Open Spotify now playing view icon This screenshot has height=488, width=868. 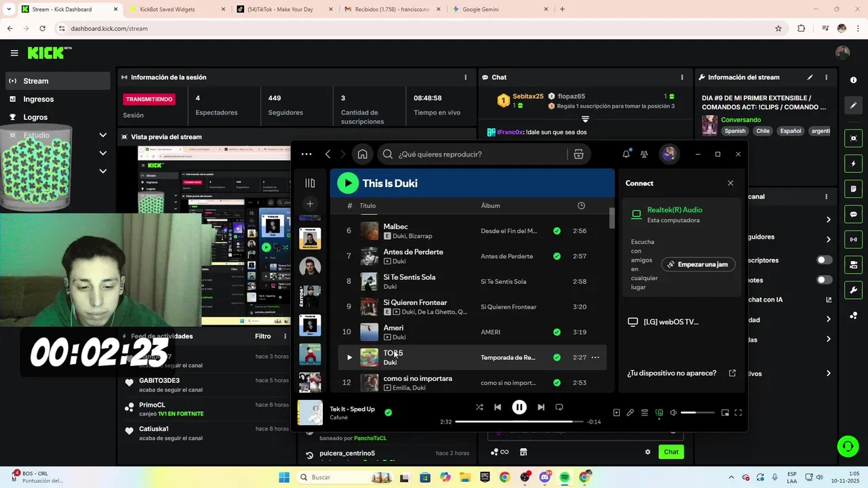pos(616,412)
